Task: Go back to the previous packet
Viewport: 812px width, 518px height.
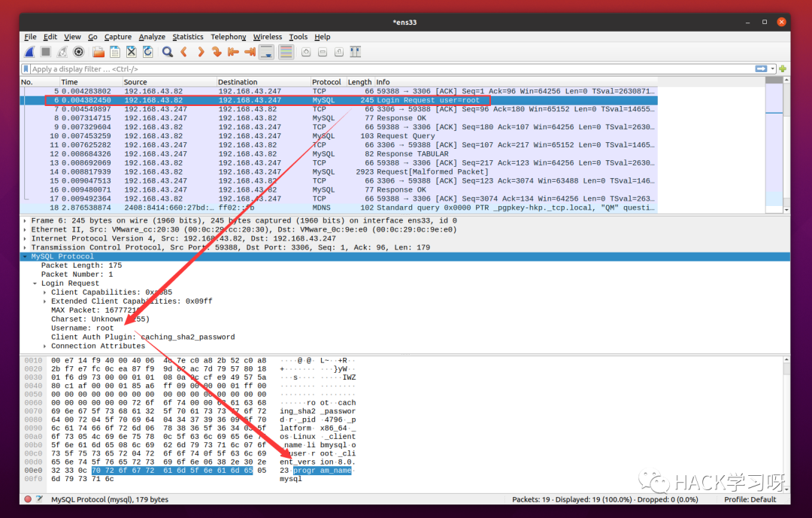Action: pyautogui.click(x=184, y=52)
